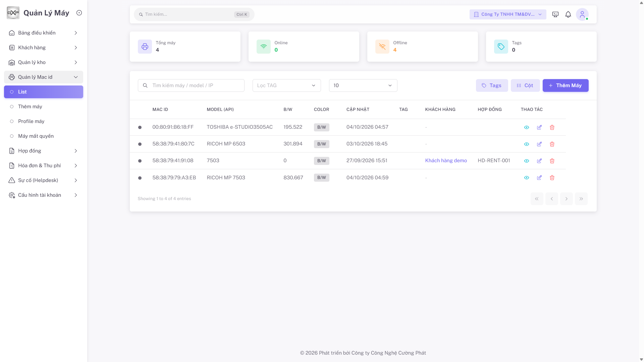Image resolution: width=644 pixels, height=362 pixels.
Task: Open the Thêm máy submenu item
Action: pyautogui.click(x=44, y=107)
